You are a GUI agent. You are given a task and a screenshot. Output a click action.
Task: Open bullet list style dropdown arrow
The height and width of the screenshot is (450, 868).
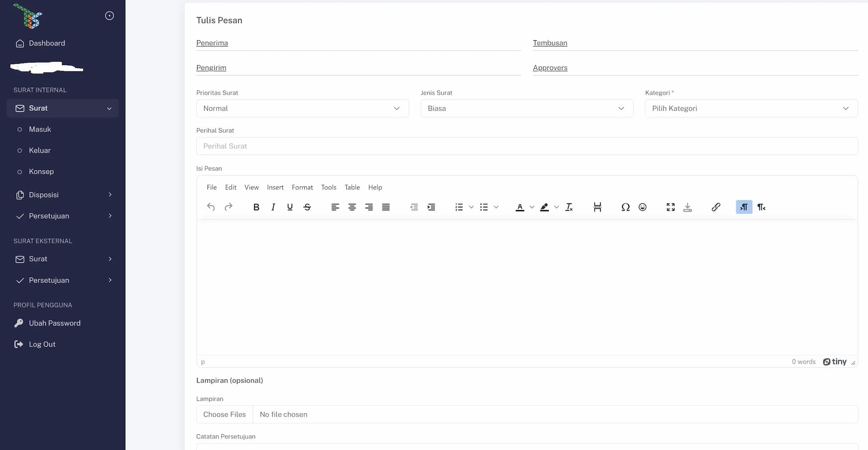coord(496,207)
